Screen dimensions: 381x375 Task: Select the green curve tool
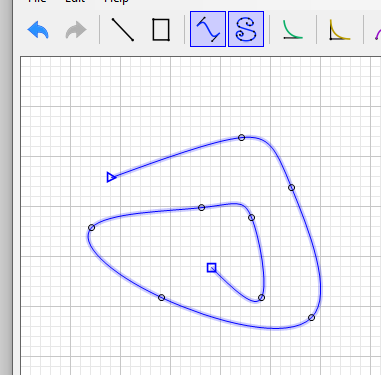(293, 30)
